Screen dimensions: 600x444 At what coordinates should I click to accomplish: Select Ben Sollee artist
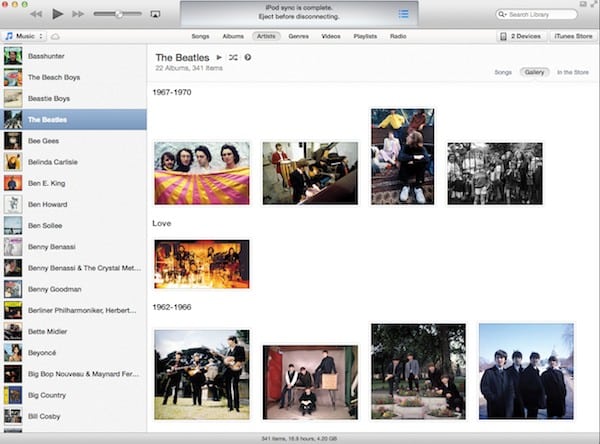point(73,225)
